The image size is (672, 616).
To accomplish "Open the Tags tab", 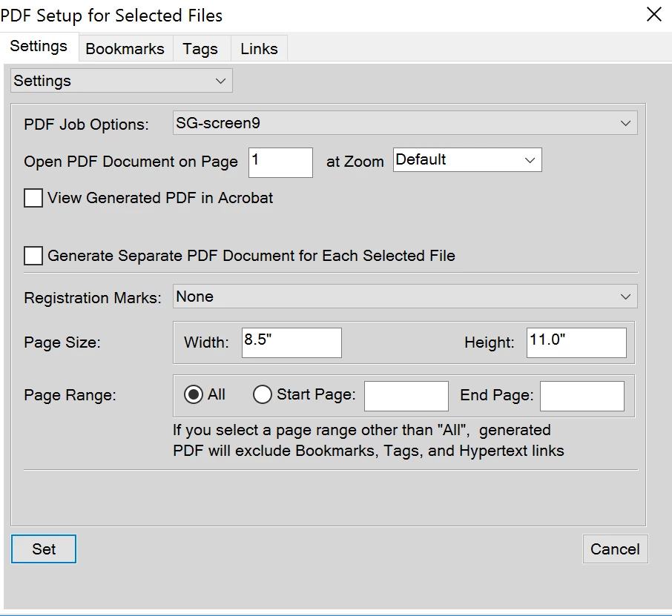I will 200,49.
